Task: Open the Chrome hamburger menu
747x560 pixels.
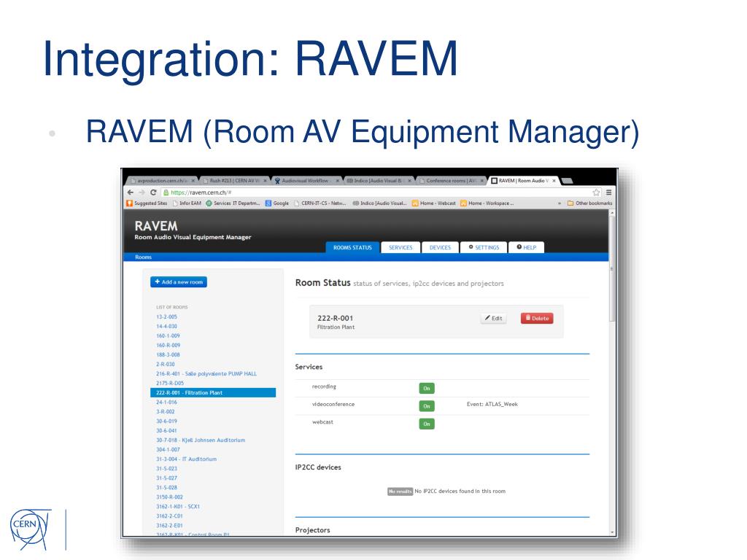Action: (x=608, y=192)
